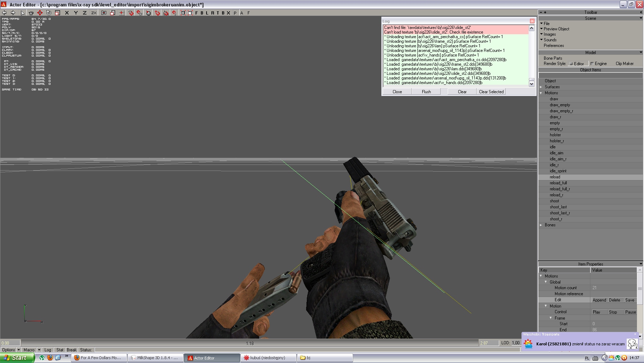Click the Redo right-arrow toolbar icon

pos(13,13)
